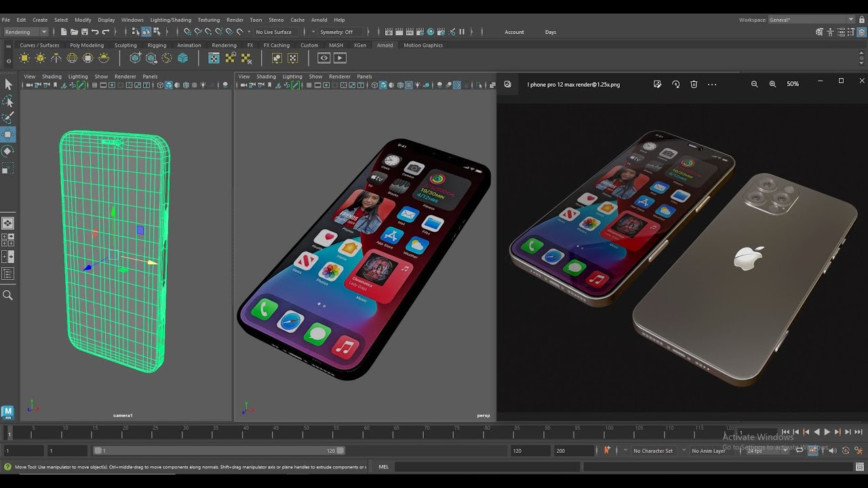Image resolution: width=868 pixels, height=488 pixels.
Task: Zoom out in the Photos viewer
Action: click(754, 84)
